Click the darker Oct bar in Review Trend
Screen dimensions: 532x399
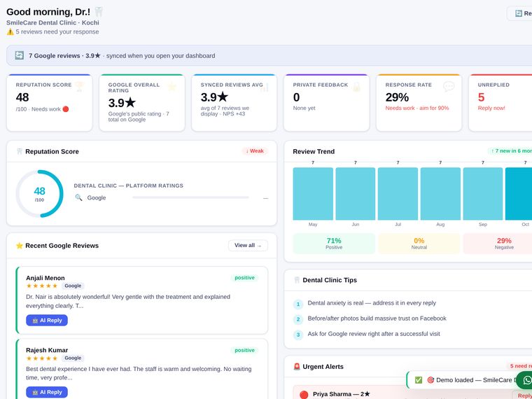coord(519,194)
